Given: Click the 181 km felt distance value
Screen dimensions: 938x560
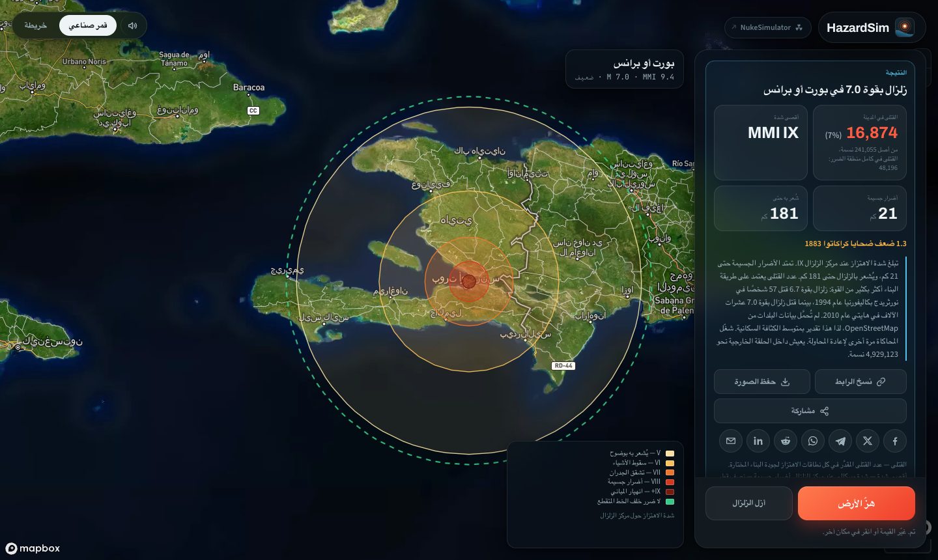Looking at the screenshot, I should click(784, 214).
